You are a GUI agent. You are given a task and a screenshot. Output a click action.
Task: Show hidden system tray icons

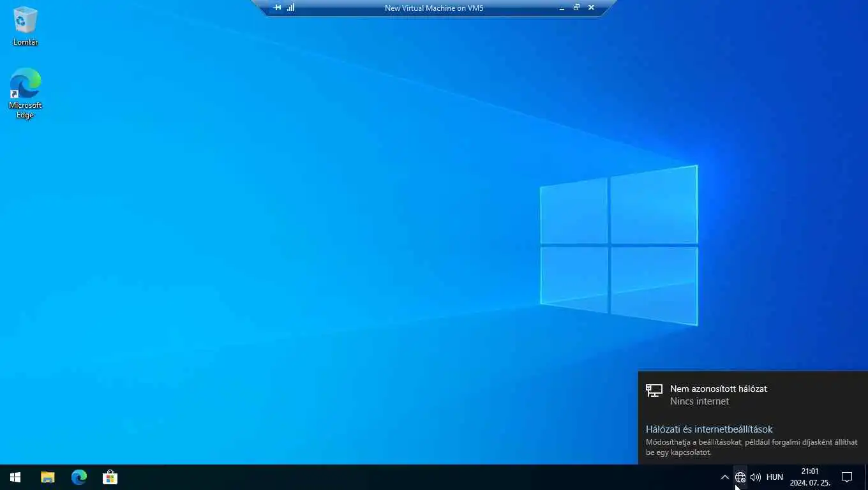[724, 477]
